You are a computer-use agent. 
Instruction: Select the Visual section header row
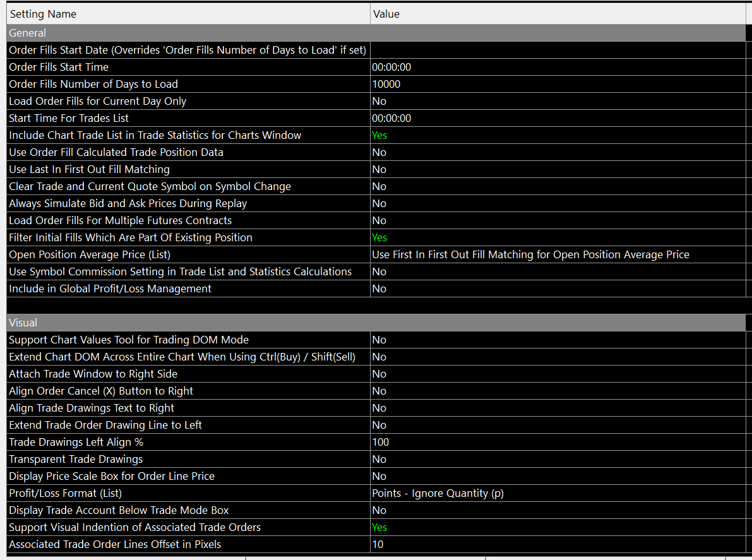[x=376, y=323]
